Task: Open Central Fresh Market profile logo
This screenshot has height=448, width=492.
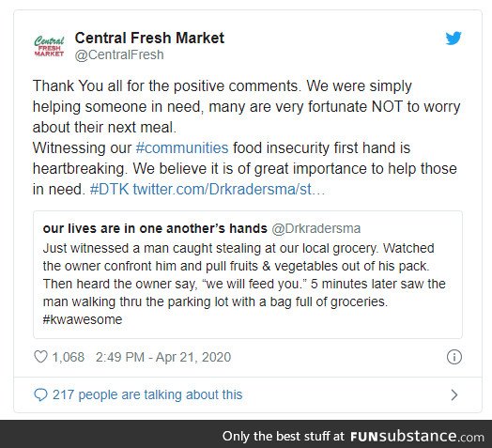Action: 49,46
